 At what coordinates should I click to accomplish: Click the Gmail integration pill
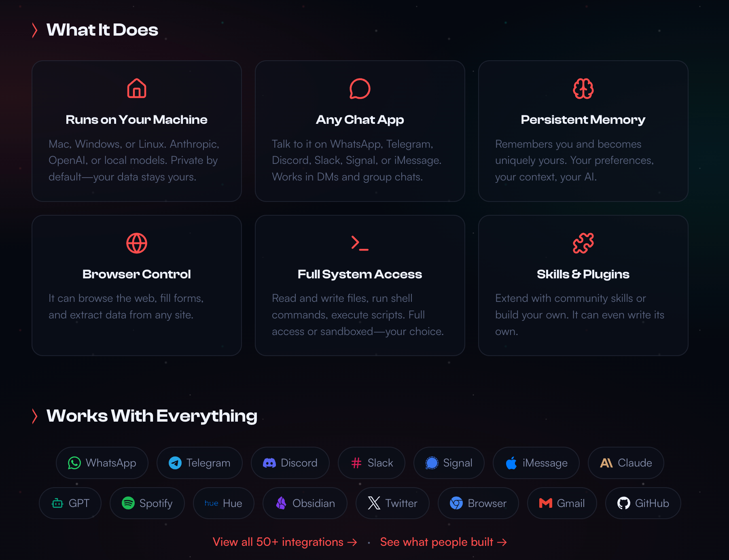562,503
